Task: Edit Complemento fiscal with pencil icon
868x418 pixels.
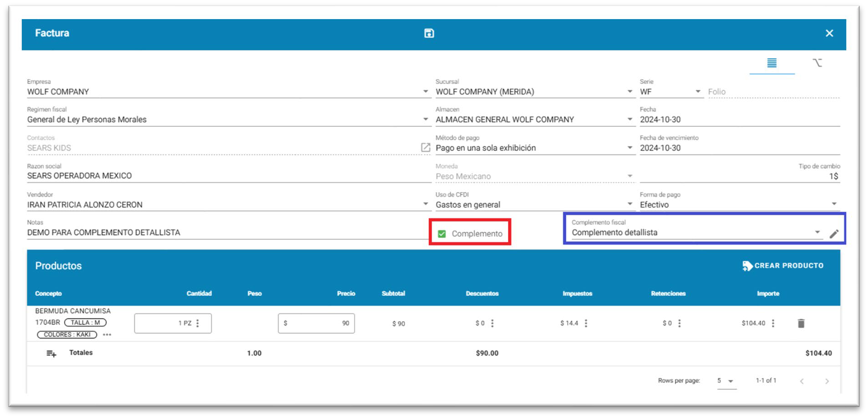Action: click(x=833, y=234)
